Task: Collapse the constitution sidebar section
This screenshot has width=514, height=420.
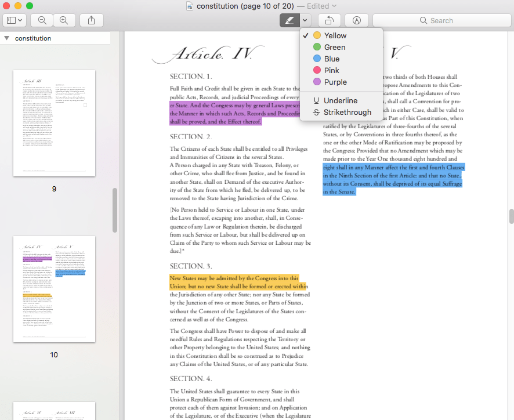Action: click(7, 38)
